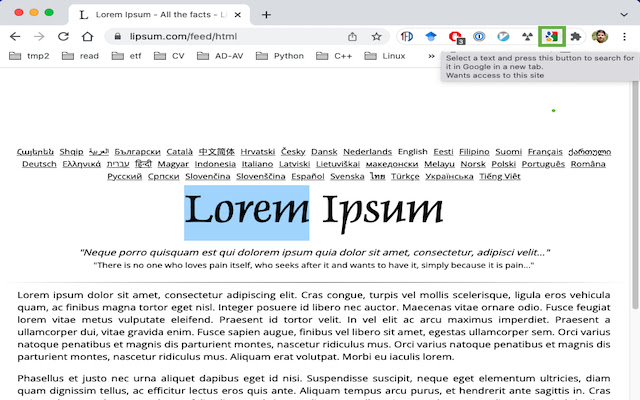
Task: Open the user profile avatar
Action: pos(599,37)
